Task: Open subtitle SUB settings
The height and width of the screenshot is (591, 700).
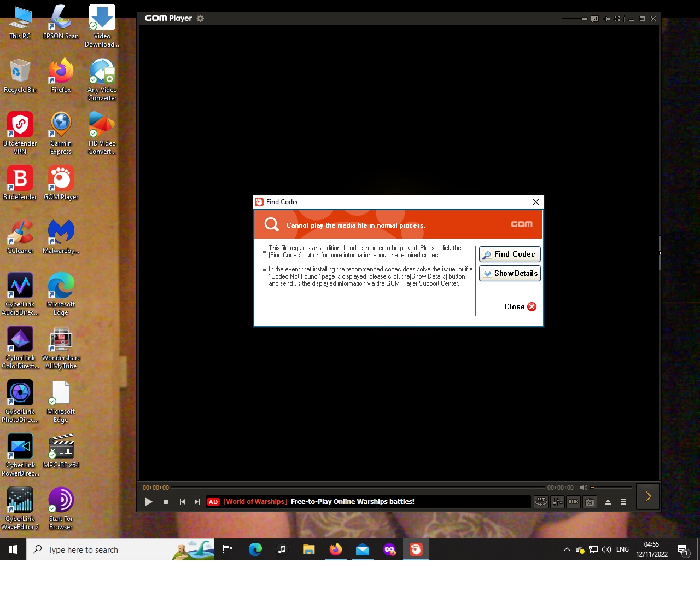Action: click(x=573, y=502)
